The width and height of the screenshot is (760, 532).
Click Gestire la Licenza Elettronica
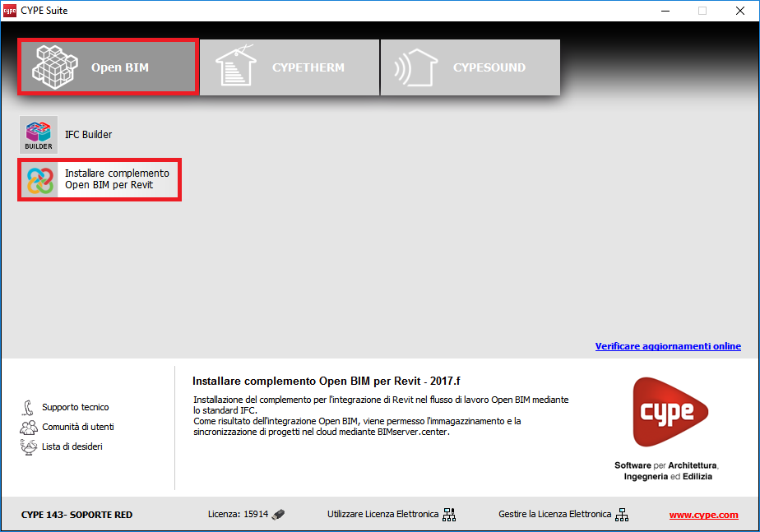[x=555, y=514]
